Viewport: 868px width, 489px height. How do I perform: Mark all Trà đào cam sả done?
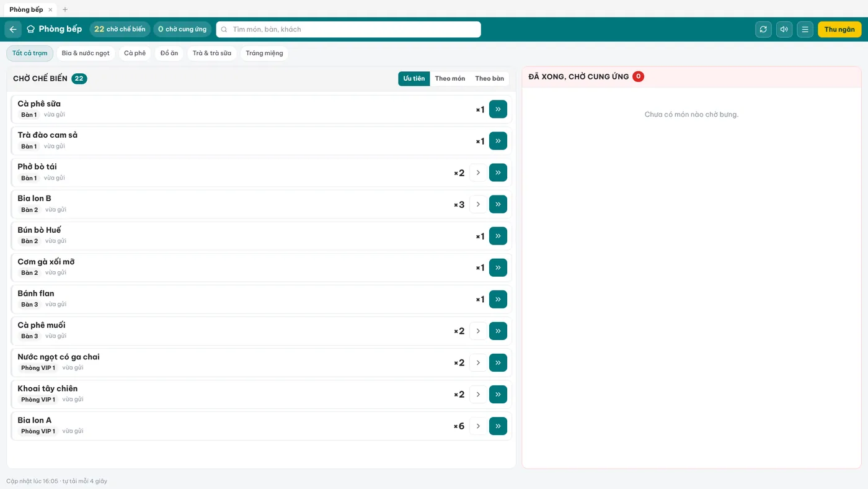coord(498,141)
